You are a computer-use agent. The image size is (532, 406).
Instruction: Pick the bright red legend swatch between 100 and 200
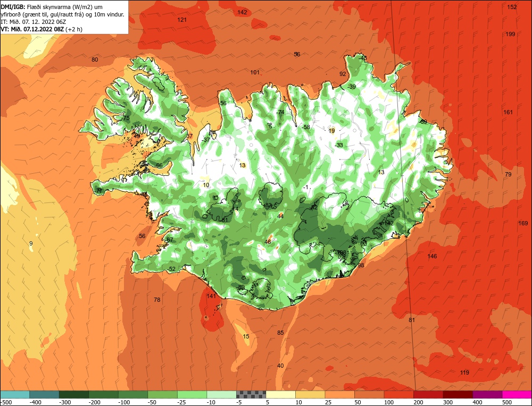pyautogui.click(x=398, y=394)
